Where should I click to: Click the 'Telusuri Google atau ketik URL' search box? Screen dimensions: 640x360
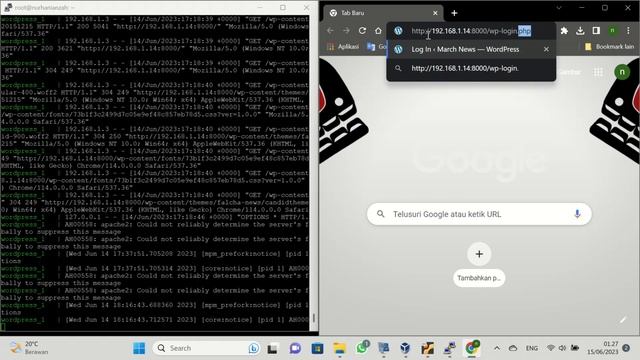479,214
